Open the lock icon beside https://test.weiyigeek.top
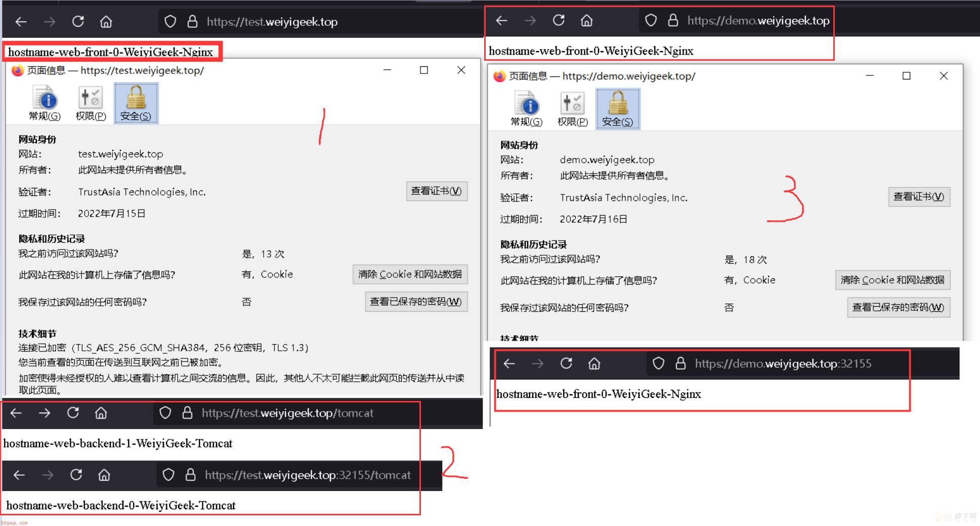The width and height of the screenshot is (980, 526). tap(192, 21)
